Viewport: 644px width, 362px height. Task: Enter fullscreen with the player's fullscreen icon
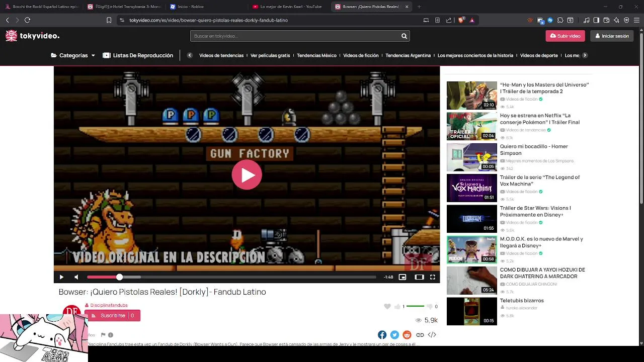point(433,277)
